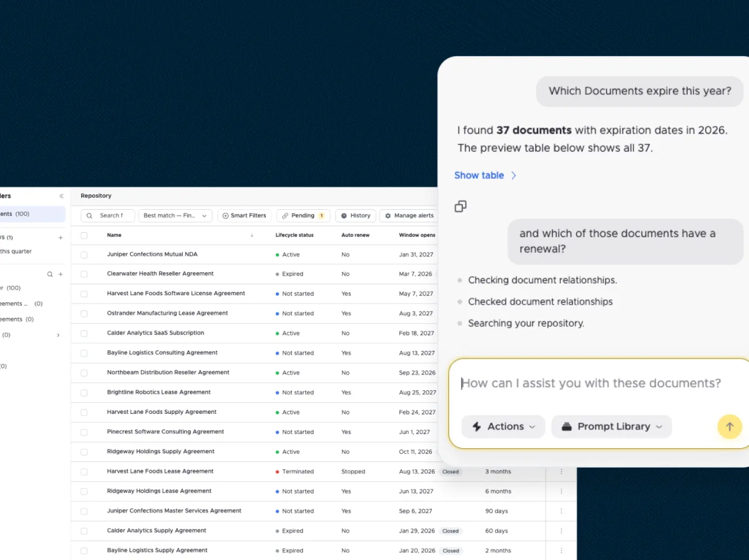Image resolution: width=749 pixels, height=560 pixels.
Task: Click the 'Which Documents expire this year?' message
Action: point(640,91)
